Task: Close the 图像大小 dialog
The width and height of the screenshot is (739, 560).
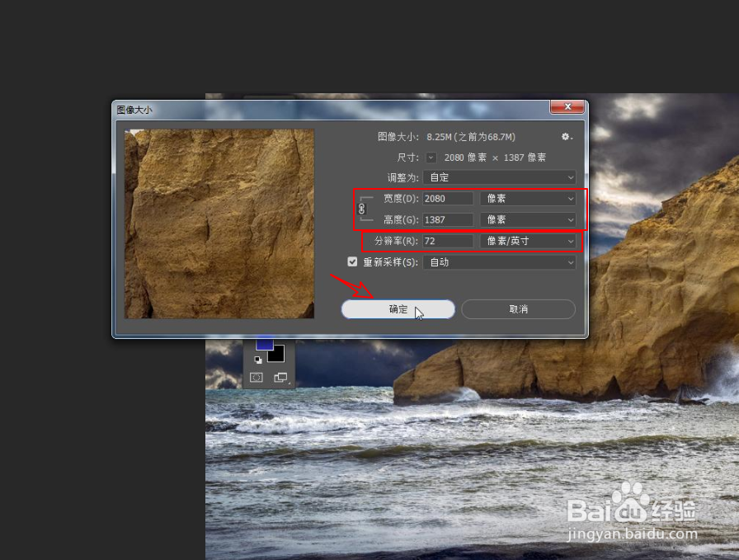Action: click(568, 107)
